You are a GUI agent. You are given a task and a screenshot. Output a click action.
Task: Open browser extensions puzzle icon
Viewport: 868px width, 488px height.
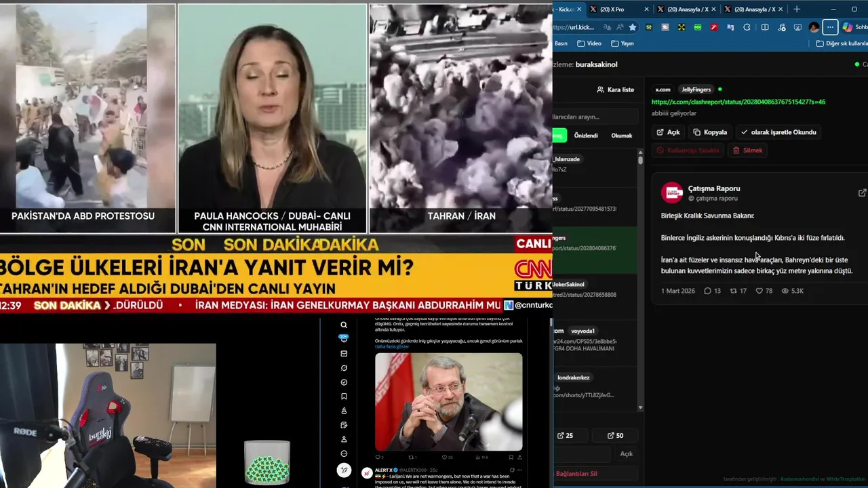click(747, 27)
